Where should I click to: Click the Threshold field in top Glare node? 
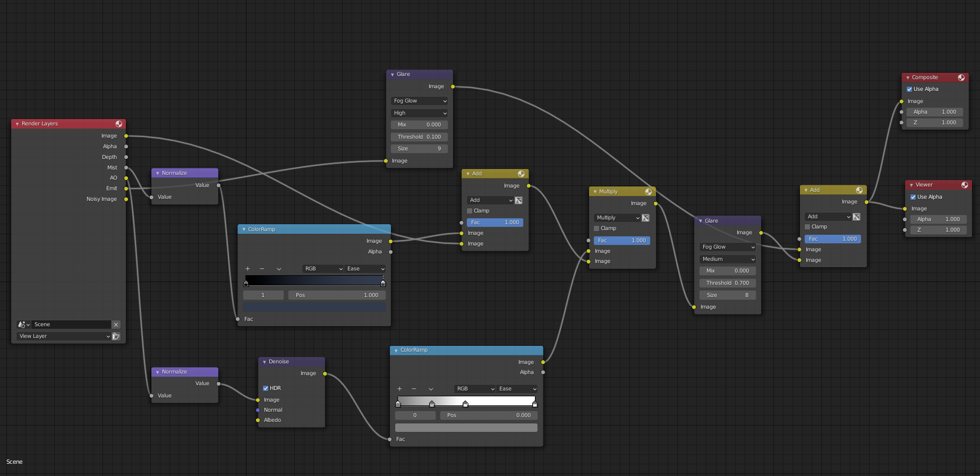[x=420, y=137]
